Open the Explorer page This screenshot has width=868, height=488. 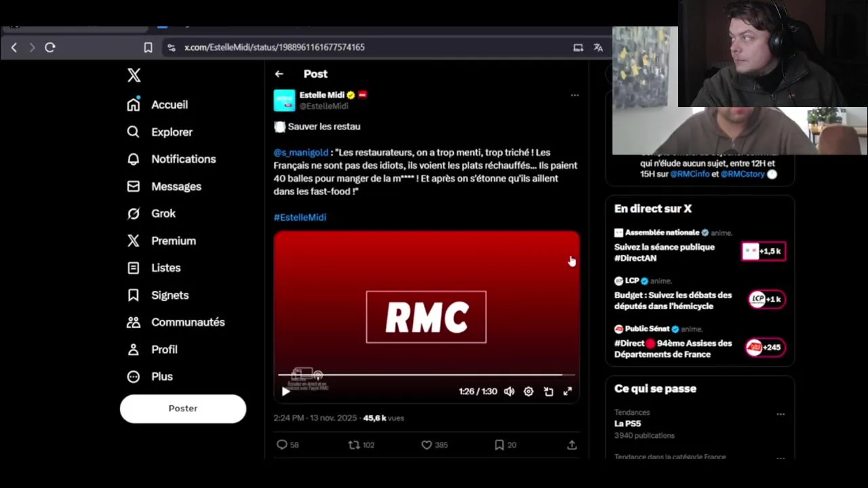pyautogui.click(x=159, y=132)
